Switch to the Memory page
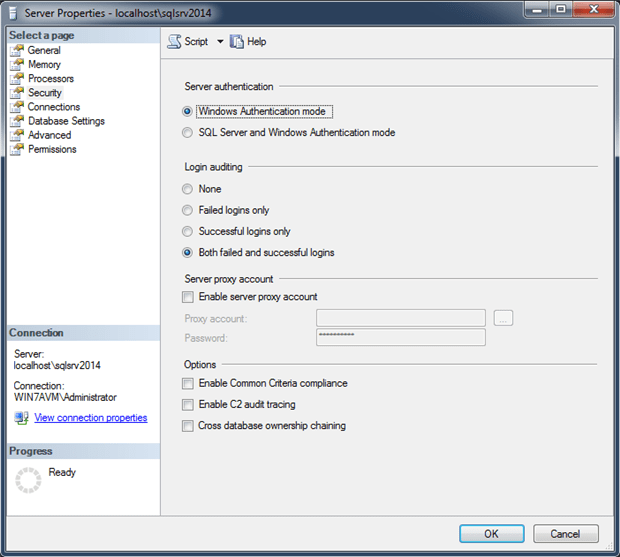The width and height of the screenshot is (620, 557). (44, 64)
